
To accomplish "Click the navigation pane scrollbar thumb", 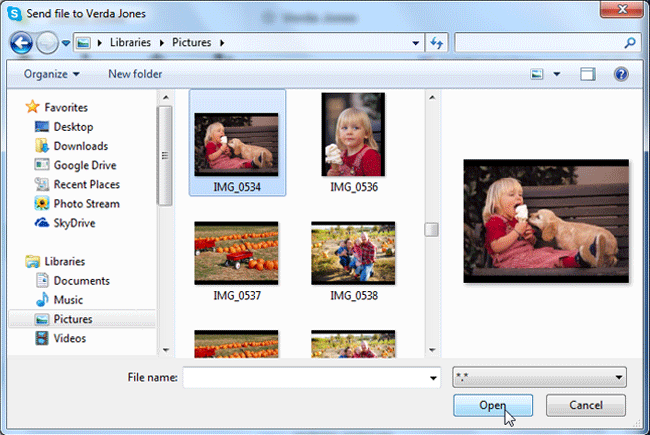I will click(165, 156).
